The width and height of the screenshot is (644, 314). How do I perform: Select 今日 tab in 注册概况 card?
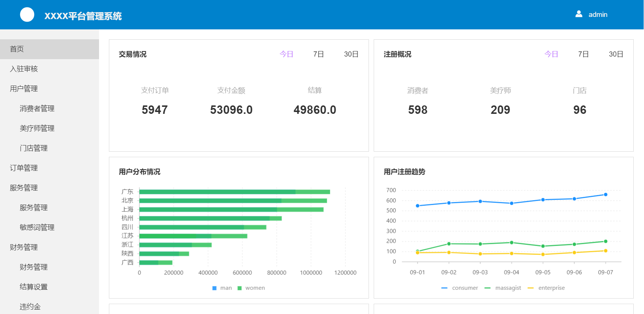click(x=551, y=54)
